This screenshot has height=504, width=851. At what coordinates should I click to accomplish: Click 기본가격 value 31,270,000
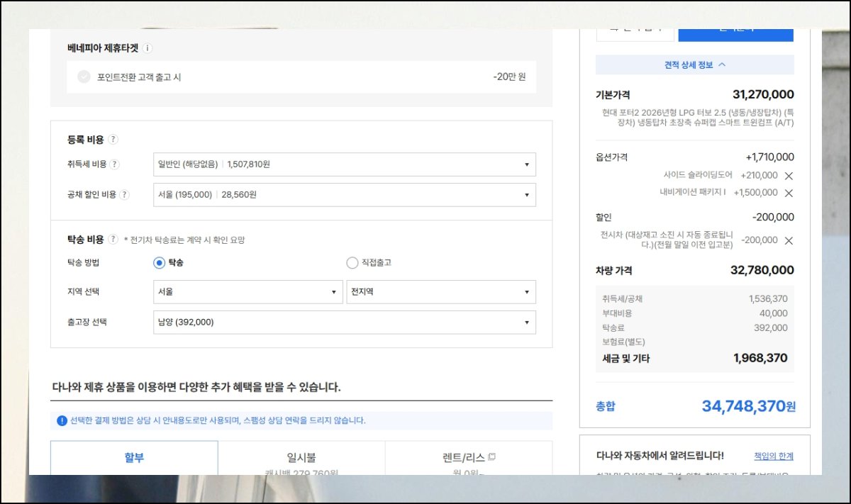pyautogui.click(x=763, y=95)
